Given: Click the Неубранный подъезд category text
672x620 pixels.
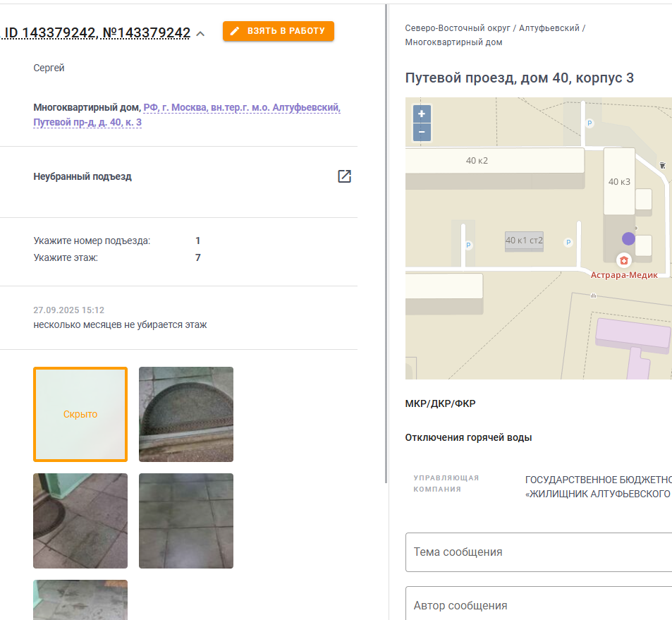Looking at the screenshot, I should point(83,176).
